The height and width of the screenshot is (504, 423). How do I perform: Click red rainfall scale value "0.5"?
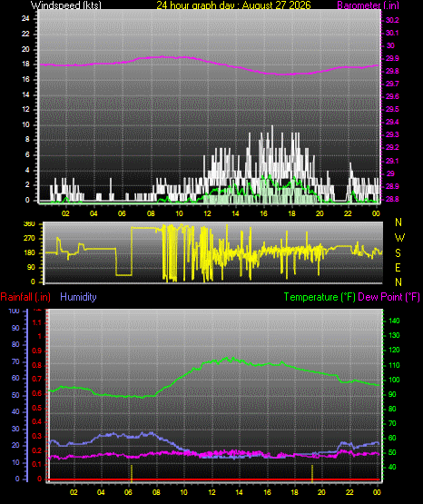(37, 408)
